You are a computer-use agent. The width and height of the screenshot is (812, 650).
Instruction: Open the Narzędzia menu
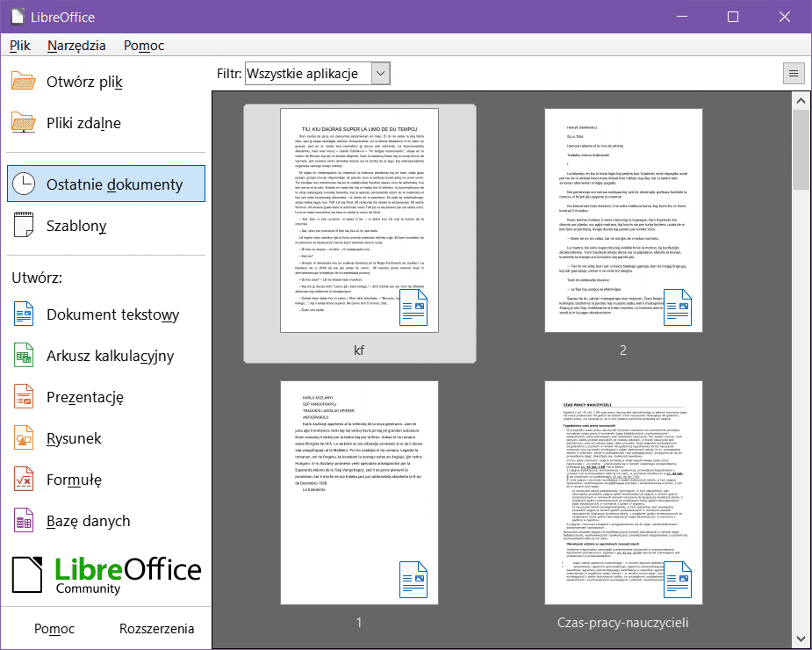(77, 46)
